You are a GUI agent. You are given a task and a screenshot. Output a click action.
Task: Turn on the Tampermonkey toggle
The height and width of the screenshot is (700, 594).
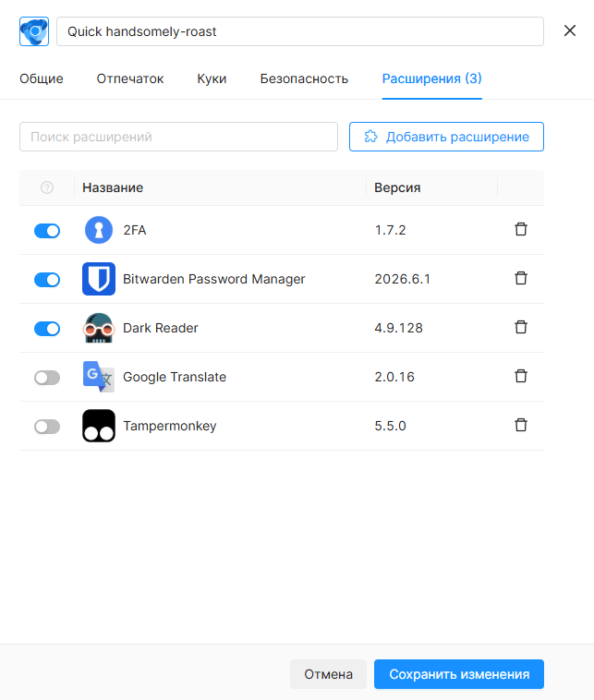pos(47,427)
